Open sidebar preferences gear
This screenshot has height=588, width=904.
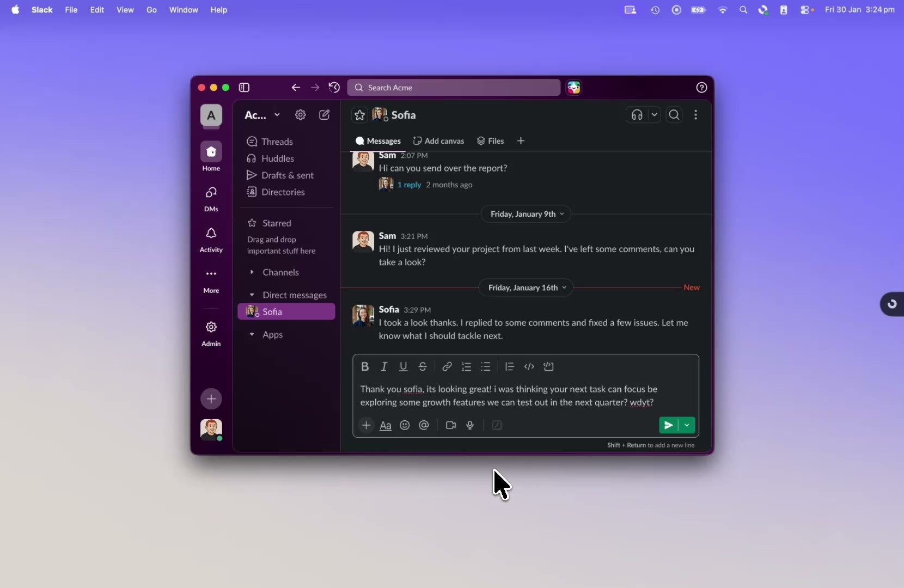[x=301, y=115]
